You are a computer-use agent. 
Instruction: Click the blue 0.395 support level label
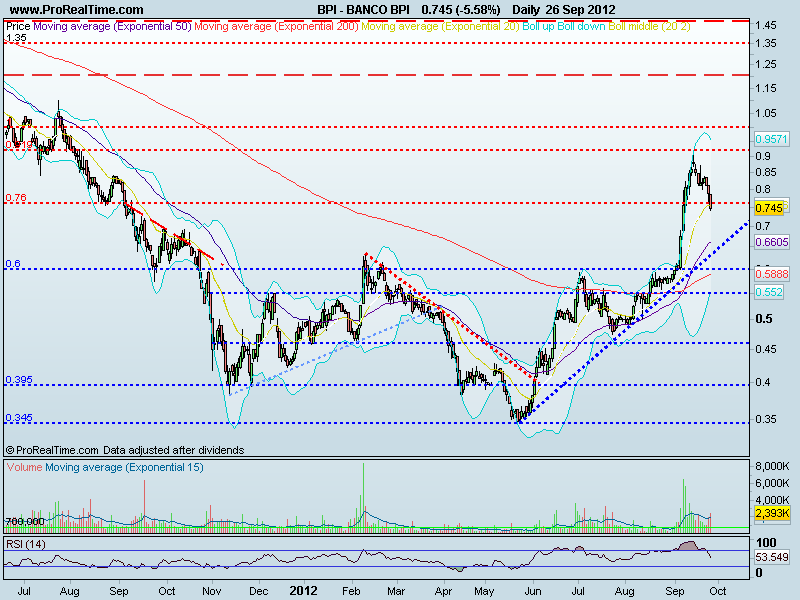point(18,380)
